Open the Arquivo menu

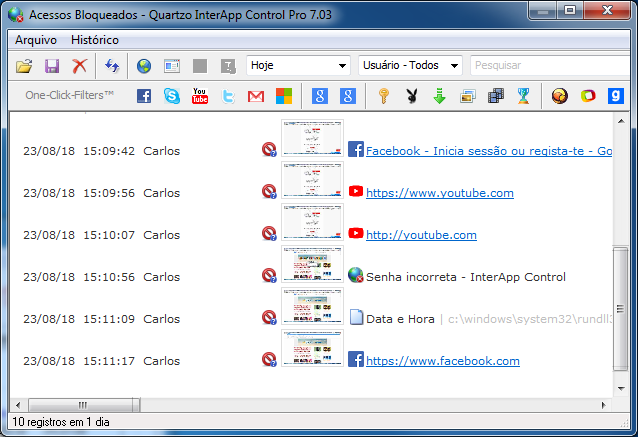[37, 40]
